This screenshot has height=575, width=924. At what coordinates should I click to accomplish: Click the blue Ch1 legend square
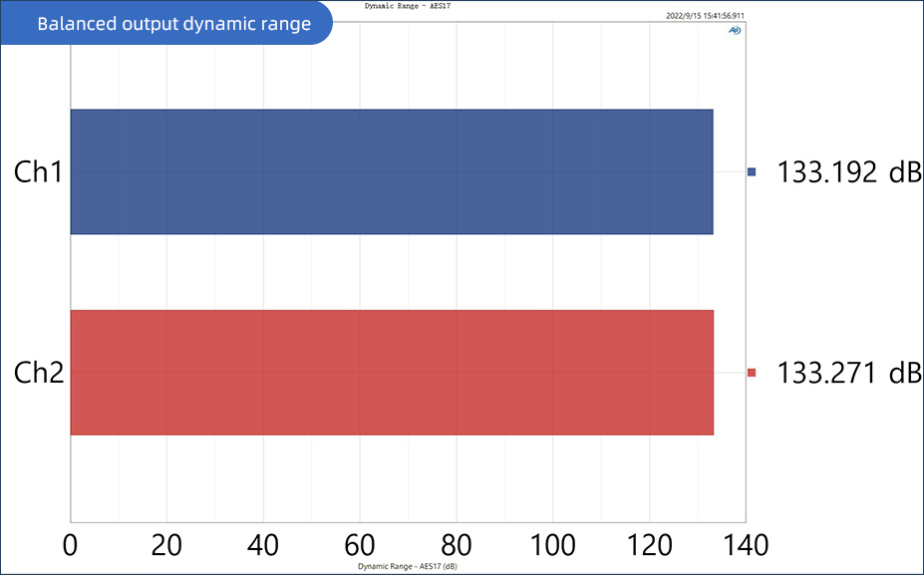[x=752, y=171]
